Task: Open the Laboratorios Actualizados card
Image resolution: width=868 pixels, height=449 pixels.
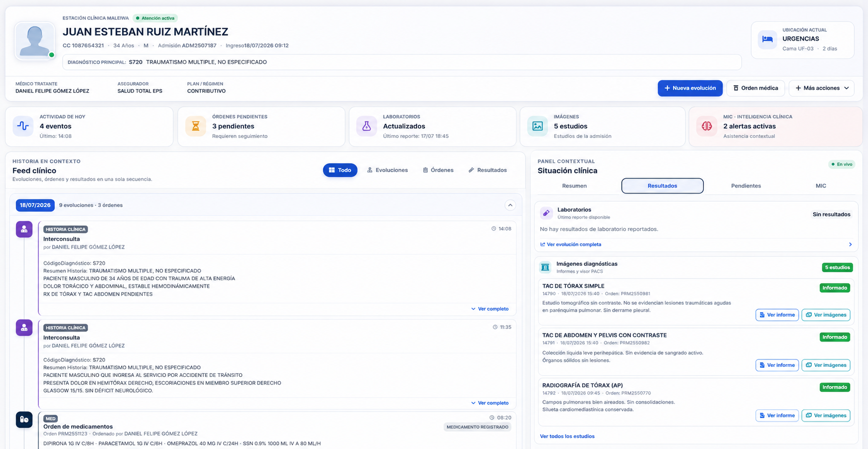Action: pyautogui.click(x=432, y=126)
